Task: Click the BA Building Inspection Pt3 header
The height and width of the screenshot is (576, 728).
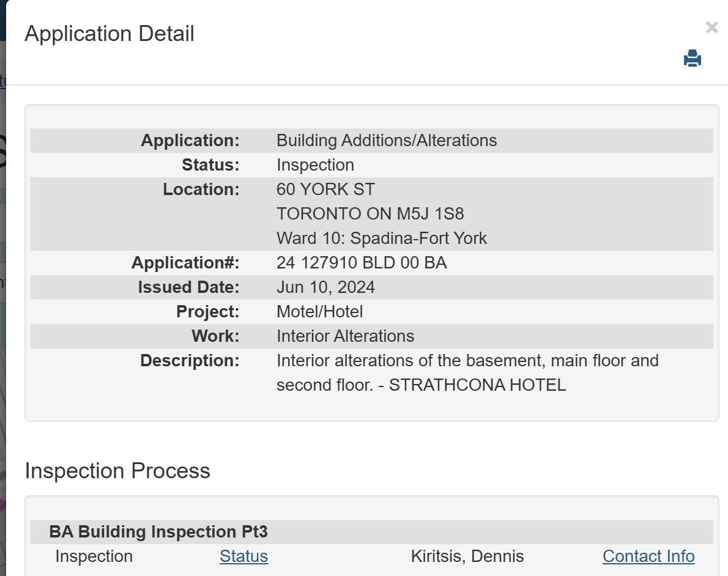Action: (x=158, y=532)
